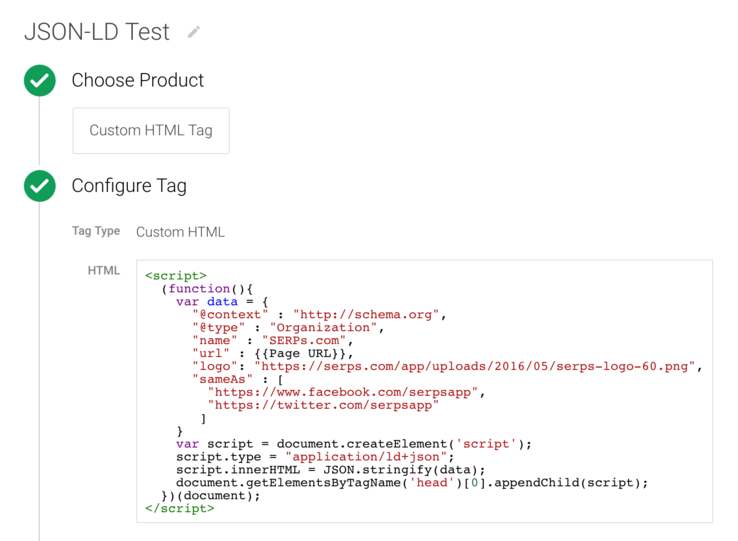The width and height of the screenshot is (738, 541).
Task: Place cursor on the closing script tag
Action: [180, 508]
